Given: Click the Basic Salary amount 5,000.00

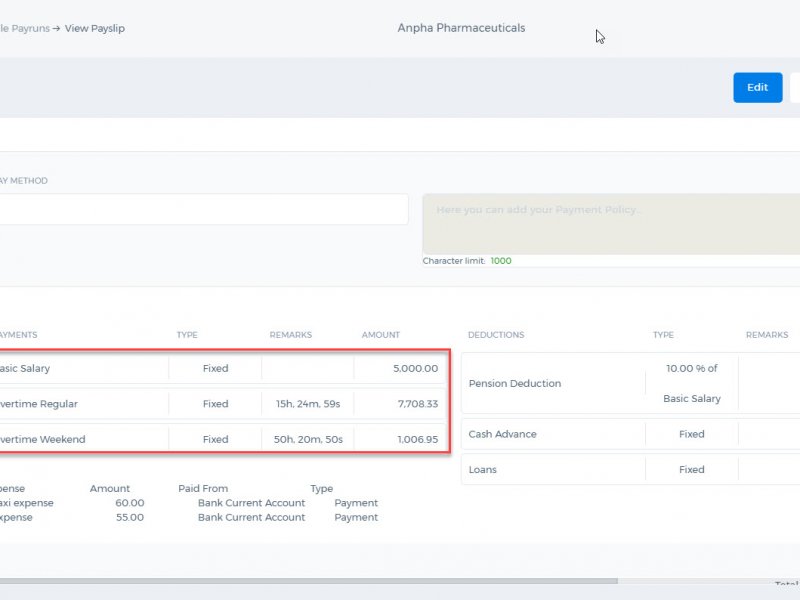Looking at the screenshot, I should click(x=415, y=368).
